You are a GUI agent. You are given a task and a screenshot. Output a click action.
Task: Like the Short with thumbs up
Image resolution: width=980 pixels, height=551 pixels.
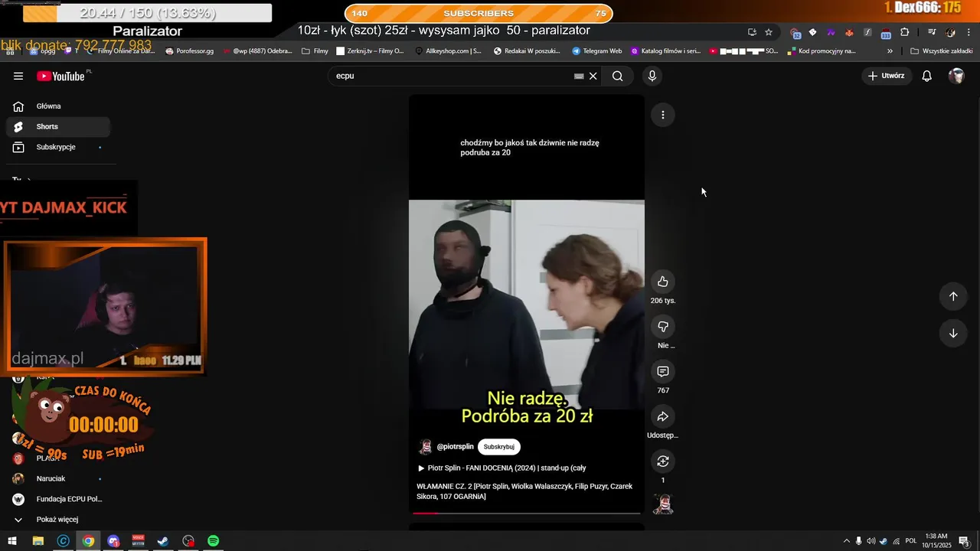(x=663, y=282)
